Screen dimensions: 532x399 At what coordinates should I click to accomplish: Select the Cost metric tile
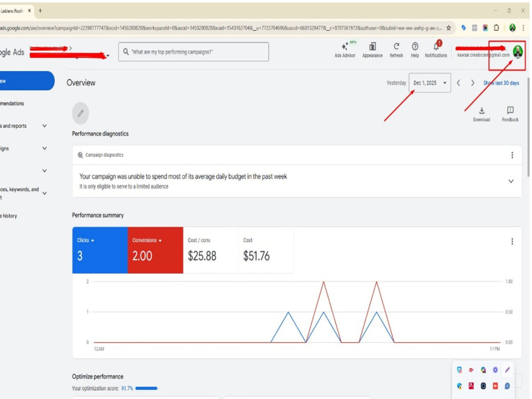click(266, 250)
